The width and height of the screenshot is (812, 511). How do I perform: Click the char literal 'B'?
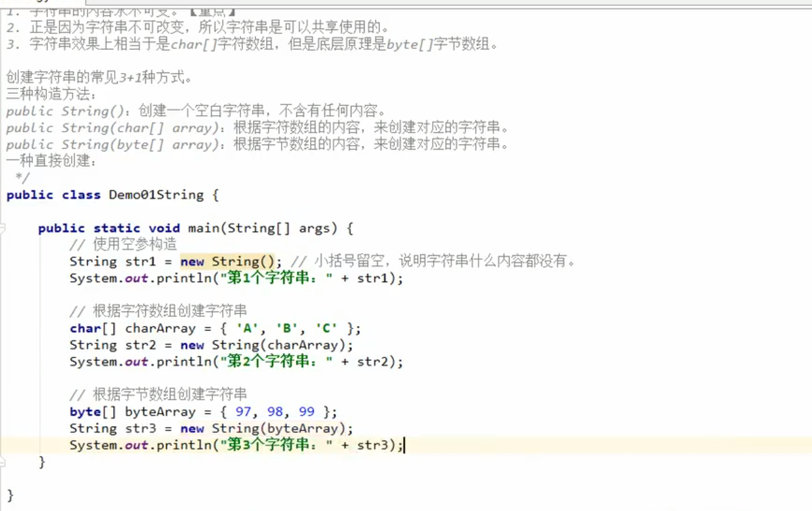[286, 328]
